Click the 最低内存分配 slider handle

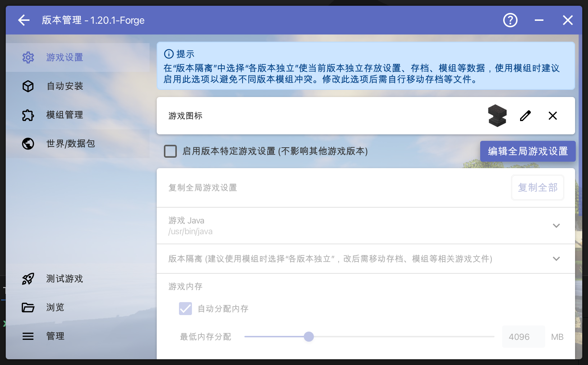pos(309,337)
